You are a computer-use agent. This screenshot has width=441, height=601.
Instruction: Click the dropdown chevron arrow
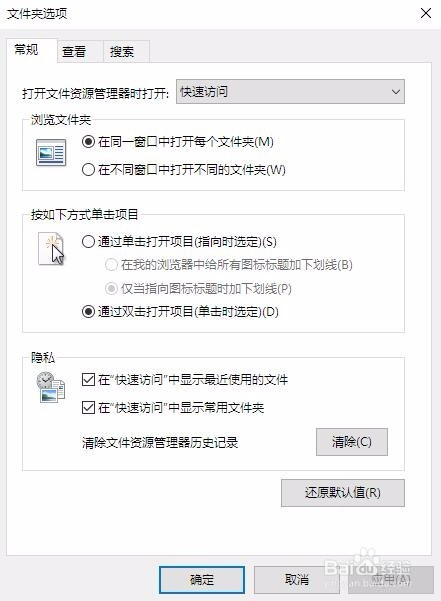[x=395, y=92]
